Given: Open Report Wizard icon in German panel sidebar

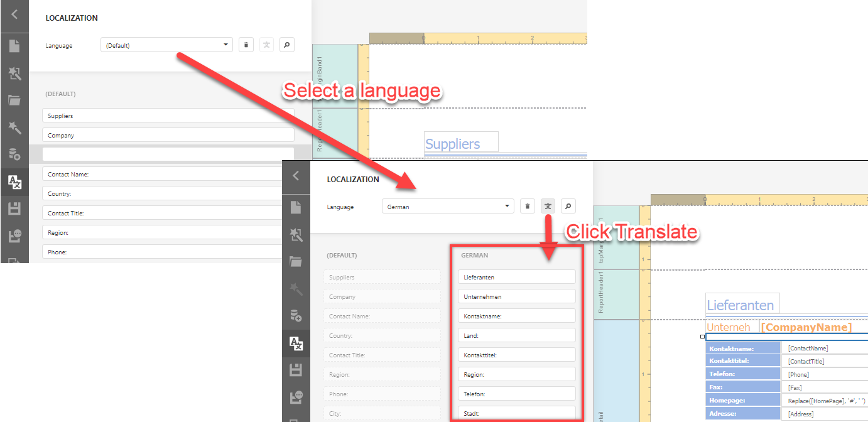Looking at the screenshot, I should point(296,235).
